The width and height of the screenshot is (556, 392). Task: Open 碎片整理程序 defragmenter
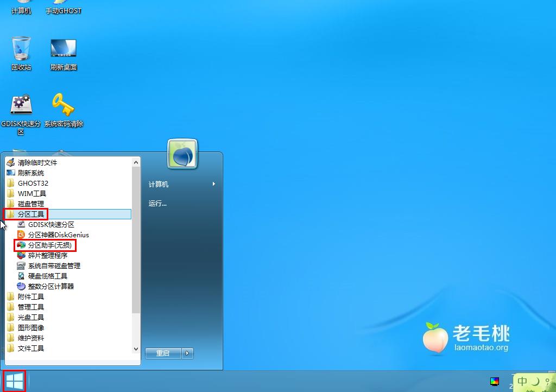47,256
